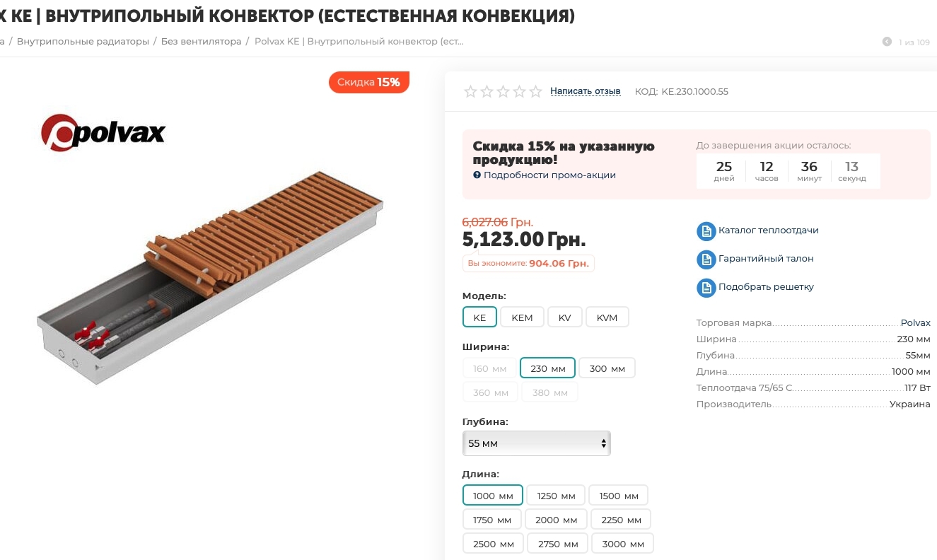The image size is (937, 560).
Task: Rate the product with the fifth star
Action: pyautogui.click(x=535, y=91)
